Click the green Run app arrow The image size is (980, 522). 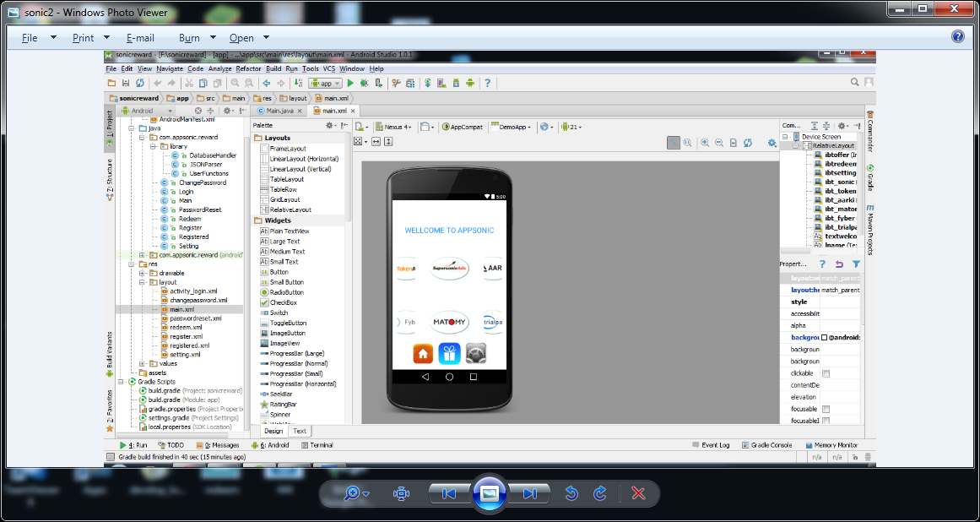pos(350,83)
